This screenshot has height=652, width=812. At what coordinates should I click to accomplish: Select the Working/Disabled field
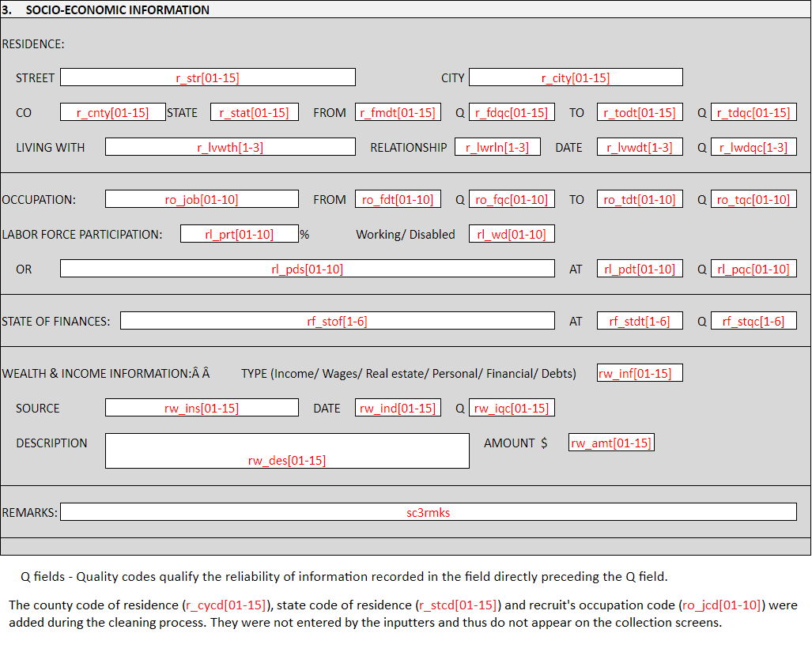512,234
